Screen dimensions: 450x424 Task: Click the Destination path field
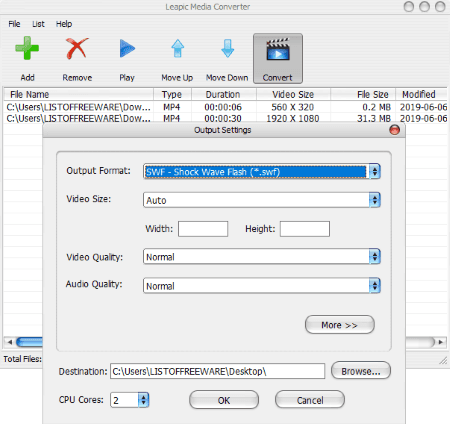[x=217, y=371]
